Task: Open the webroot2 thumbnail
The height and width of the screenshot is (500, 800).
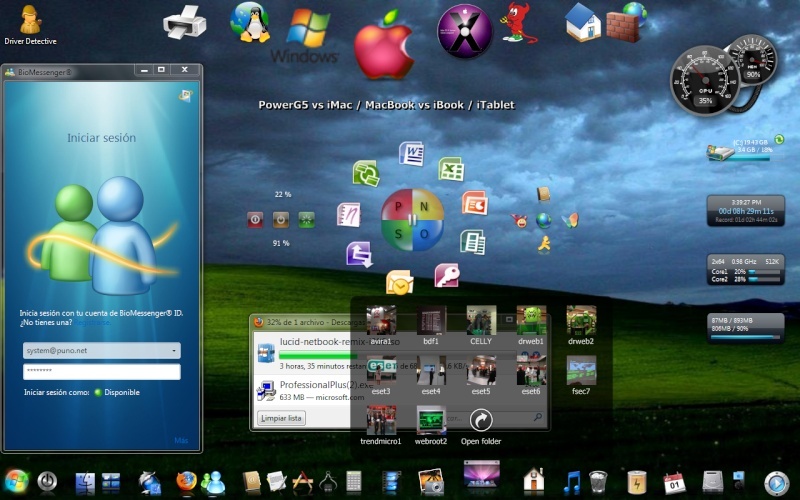Action: pyautogui.click(x=431, y=425)
